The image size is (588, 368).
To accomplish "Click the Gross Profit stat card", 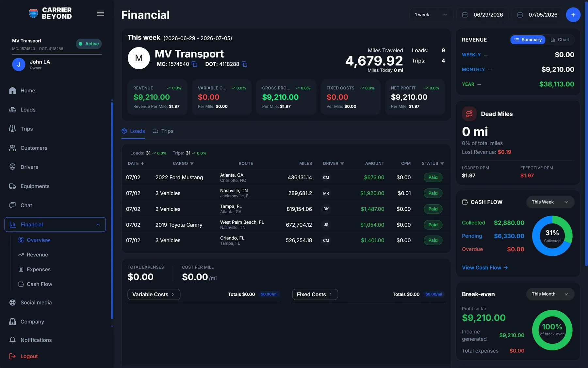I will [286, 97].
